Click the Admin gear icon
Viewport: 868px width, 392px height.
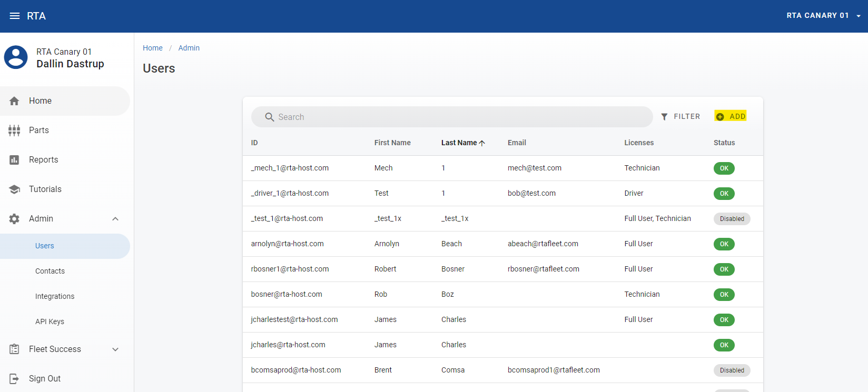tap(14, 219)
